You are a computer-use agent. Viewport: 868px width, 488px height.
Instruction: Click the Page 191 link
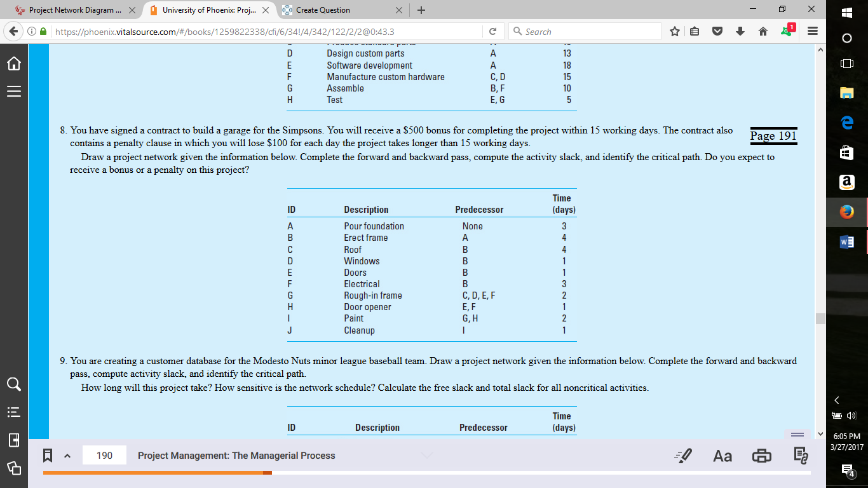tap(773, 135)
